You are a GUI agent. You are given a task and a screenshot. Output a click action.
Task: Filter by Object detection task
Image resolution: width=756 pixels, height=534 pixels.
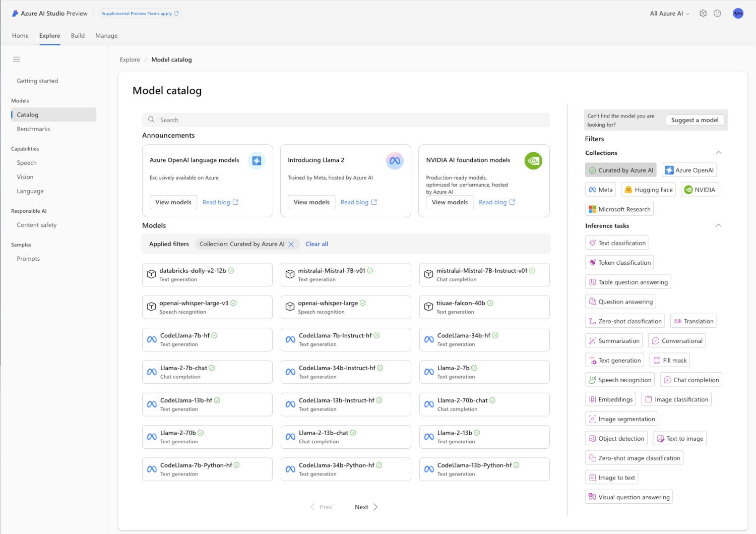(x=616, y=439)
